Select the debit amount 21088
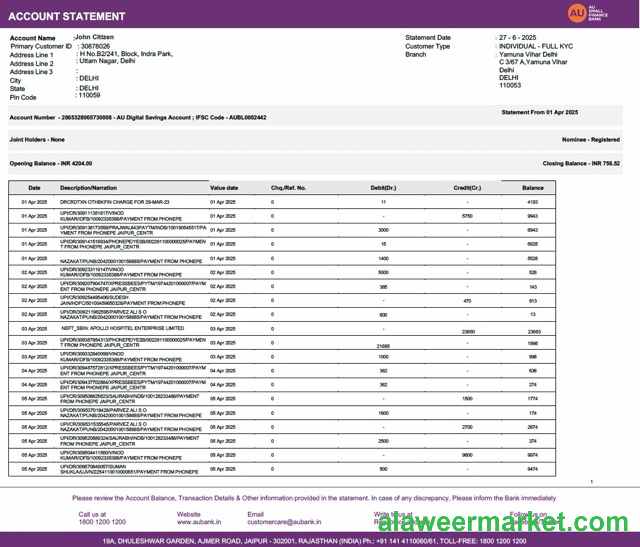This screenshot has height=547, width=640. [x=383, y=346]
